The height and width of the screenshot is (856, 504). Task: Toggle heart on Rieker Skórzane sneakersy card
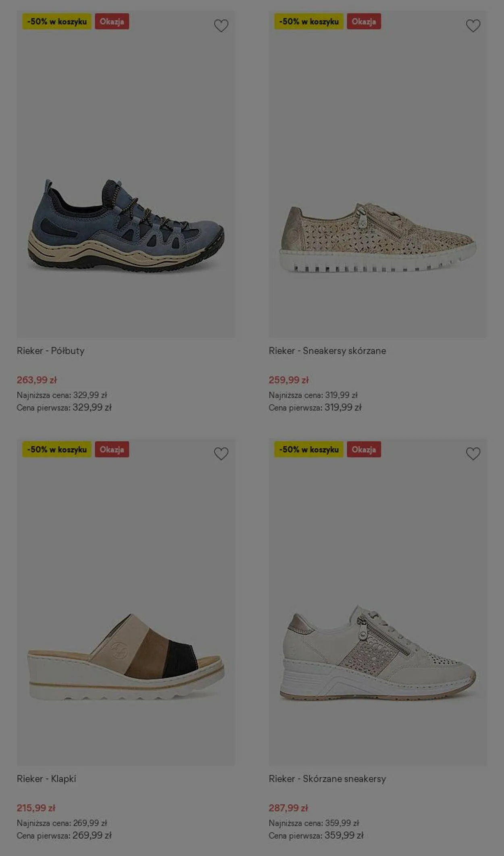473,454
